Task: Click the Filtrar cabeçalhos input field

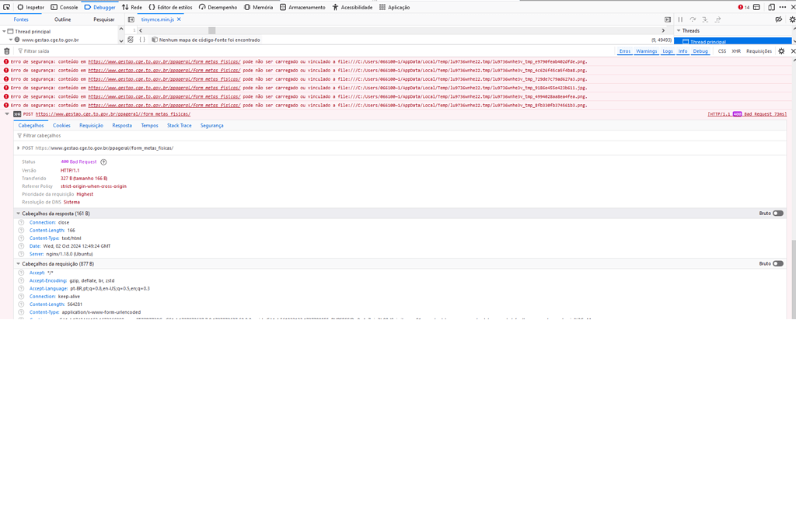Action: point(78,136)
